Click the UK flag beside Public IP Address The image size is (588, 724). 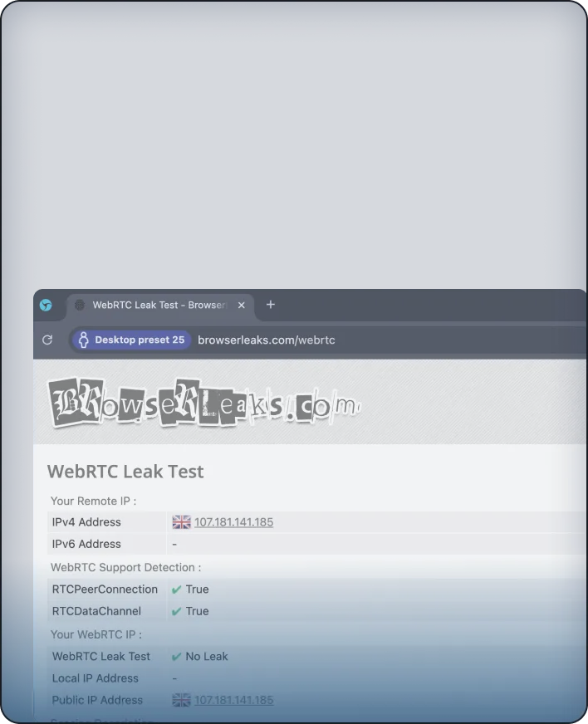click(181, 700)
